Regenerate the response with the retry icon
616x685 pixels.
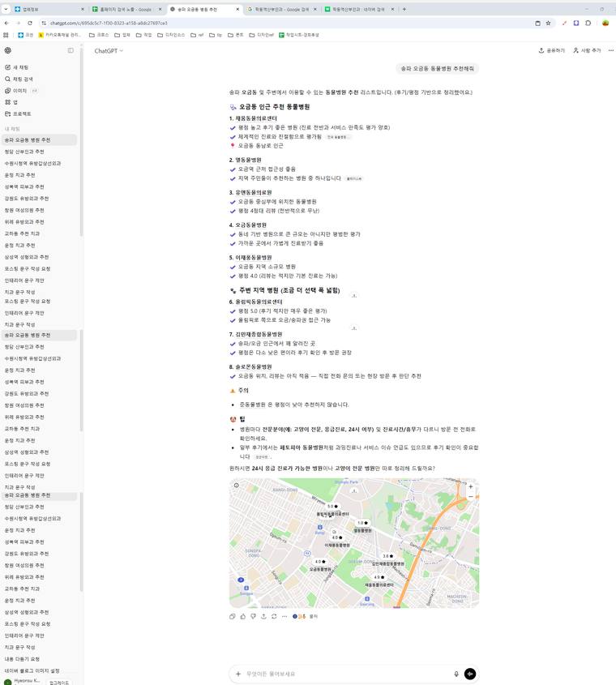274,616
